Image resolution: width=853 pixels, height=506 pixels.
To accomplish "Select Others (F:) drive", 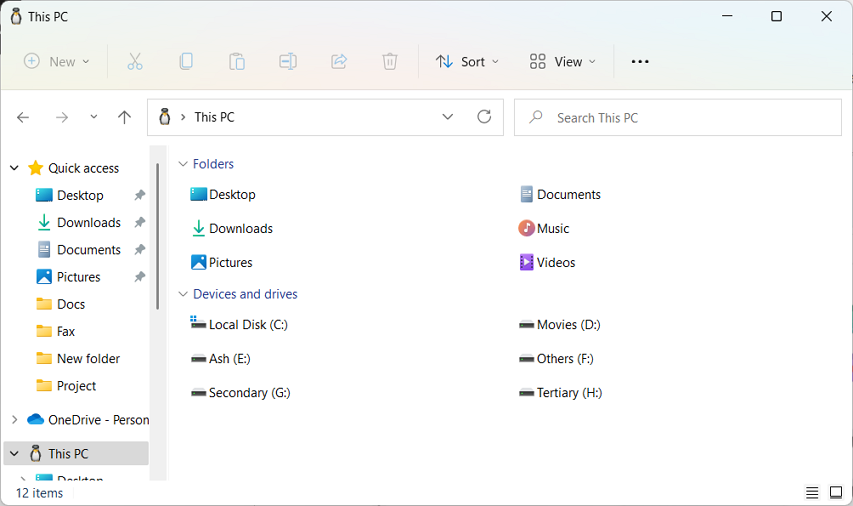I will tap(556, 359).
